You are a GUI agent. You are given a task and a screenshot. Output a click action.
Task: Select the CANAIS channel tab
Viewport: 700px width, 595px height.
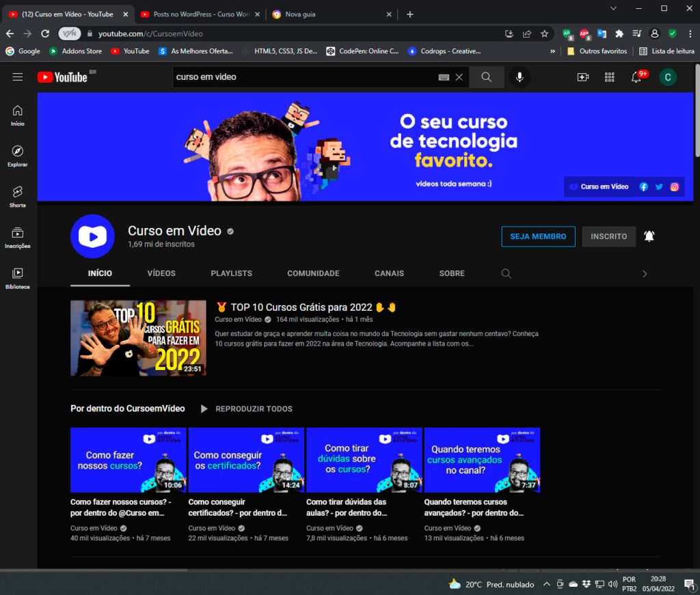[x=389, y=273]
